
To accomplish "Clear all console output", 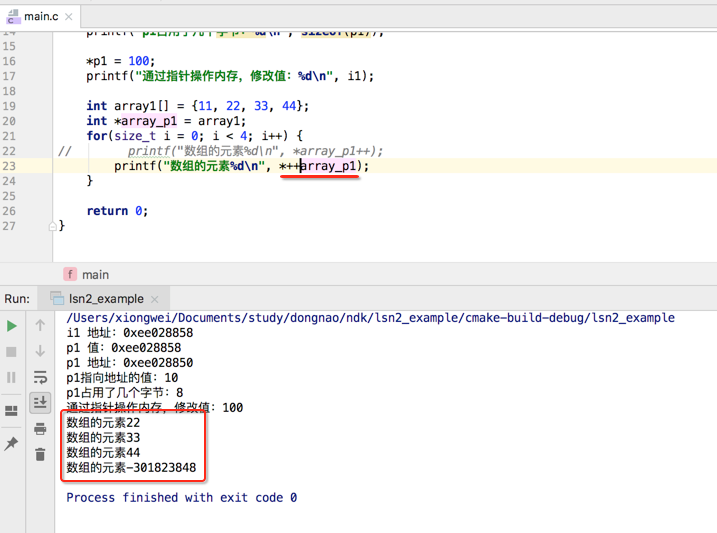I will [x=40, y=454].
